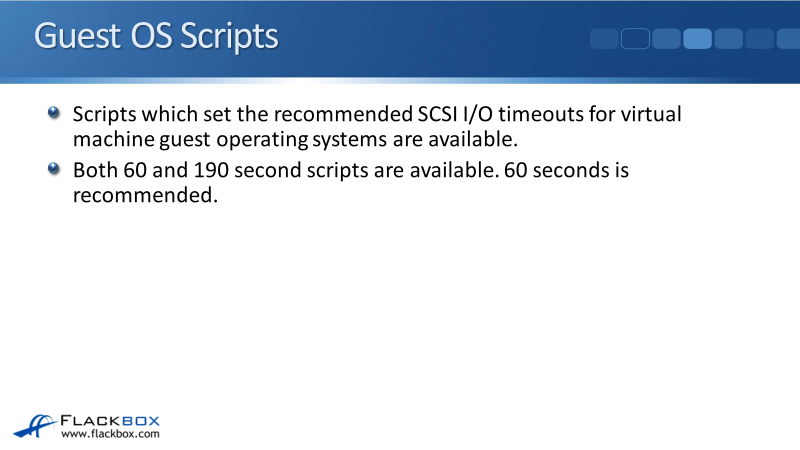Click the sixth square in header row
This screenshot has height=450, width=800.
pos(759,39)
